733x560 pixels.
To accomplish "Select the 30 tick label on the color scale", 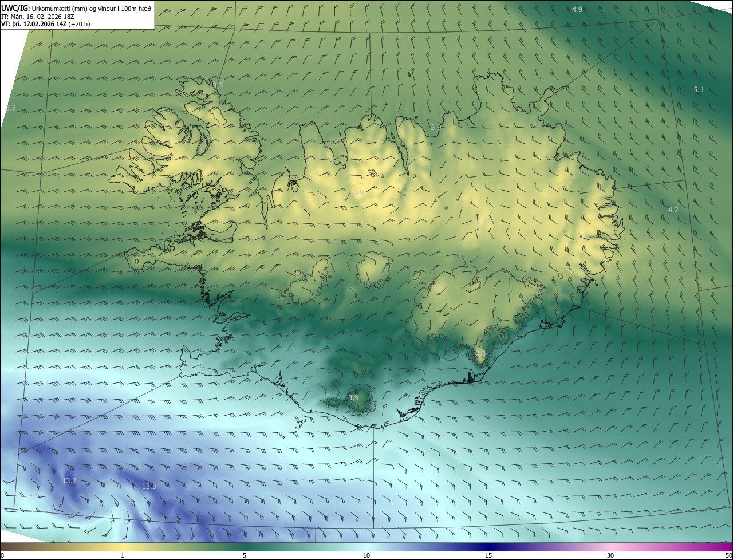I will (x=610, y=555).
